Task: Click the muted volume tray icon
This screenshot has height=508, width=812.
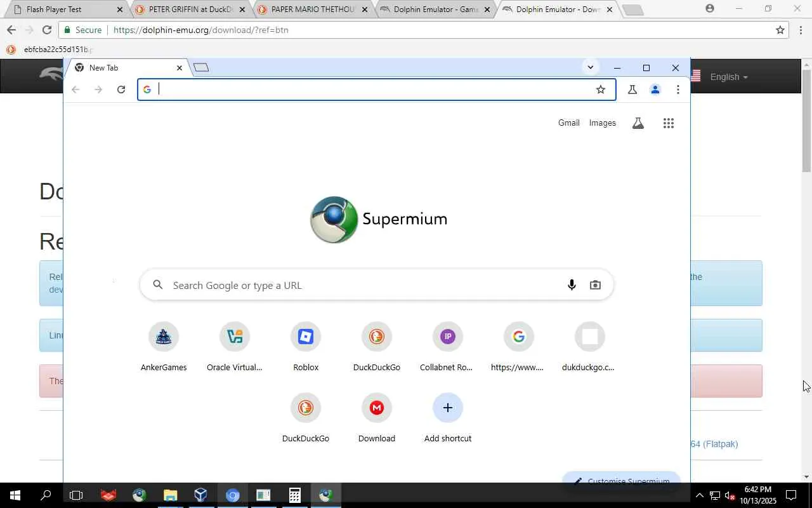Action: pos(730,495)
